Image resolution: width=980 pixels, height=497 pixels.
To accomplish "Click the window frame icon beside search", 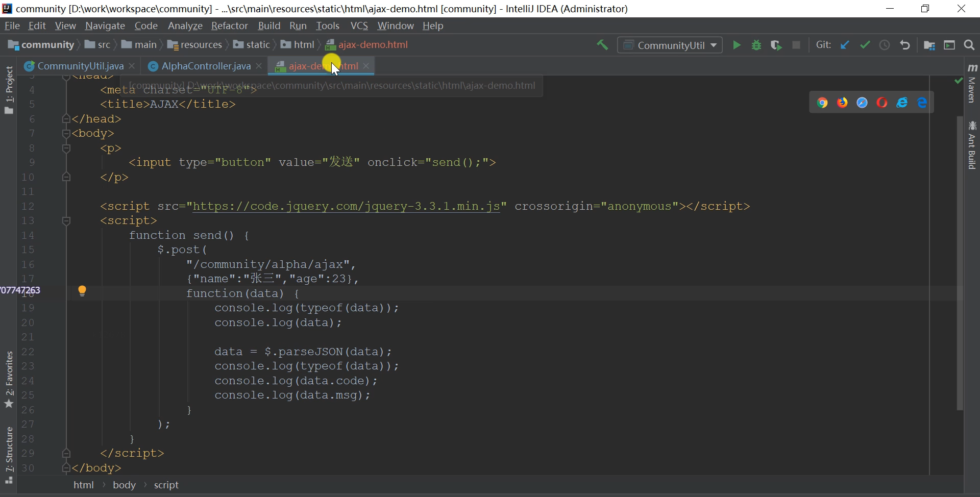I will (x=949, y=45).
